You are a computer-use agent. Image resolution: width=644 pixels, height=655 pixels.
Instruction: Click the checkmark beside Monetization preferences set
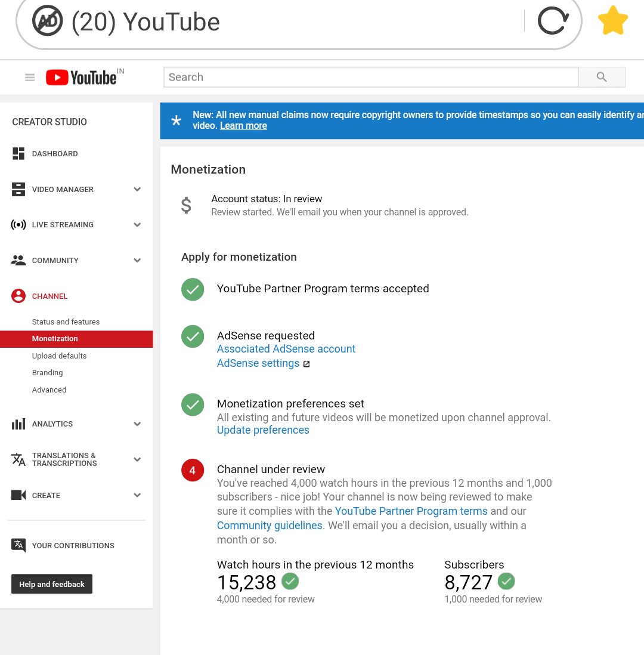click(x=193, y=405)
